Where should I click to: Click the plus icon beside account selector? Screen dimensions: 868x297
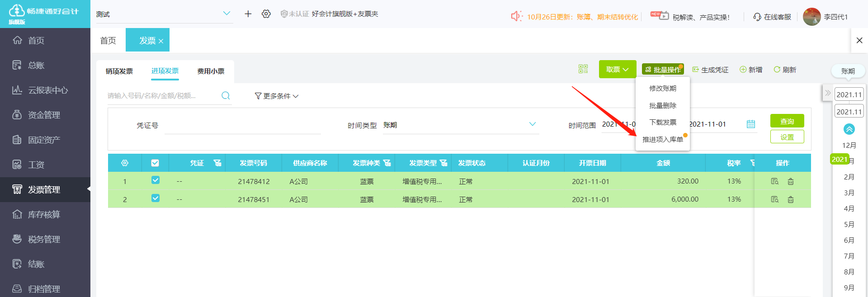[x=248, y=14]
